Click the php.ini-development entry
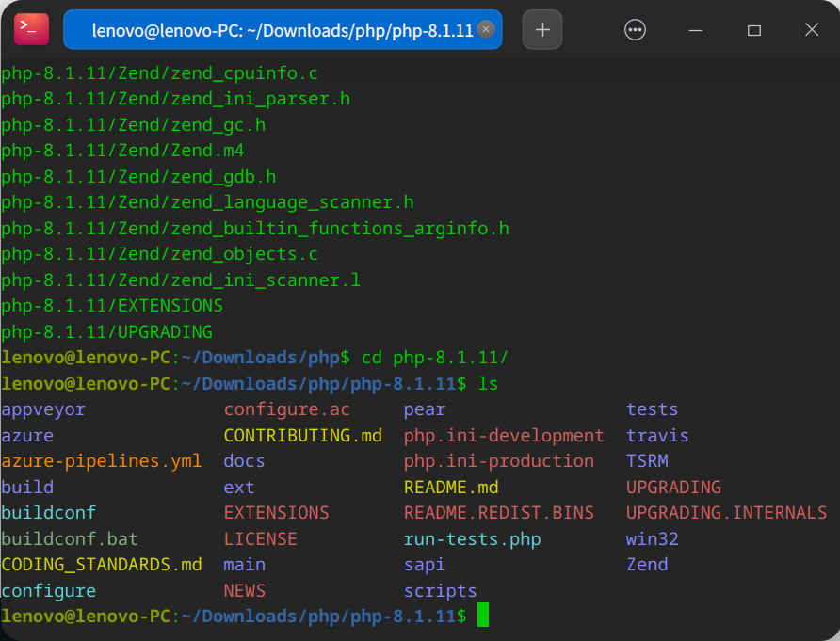840x641 pixels. (504, 436)
